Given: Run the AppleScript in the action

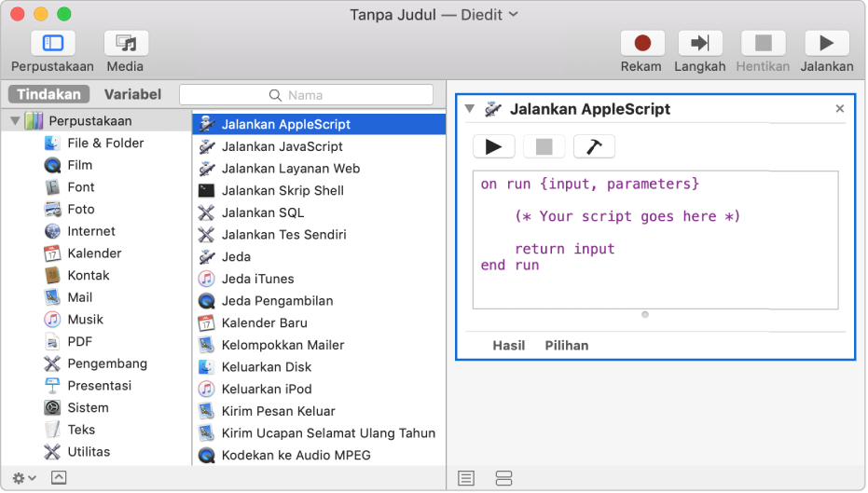Looking at the screenshot, I should tap(494, 146).
